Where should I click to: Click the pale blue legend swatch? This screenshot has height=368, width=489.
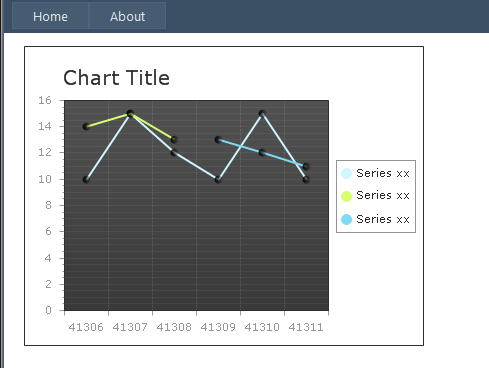click(x=347, y=174)
